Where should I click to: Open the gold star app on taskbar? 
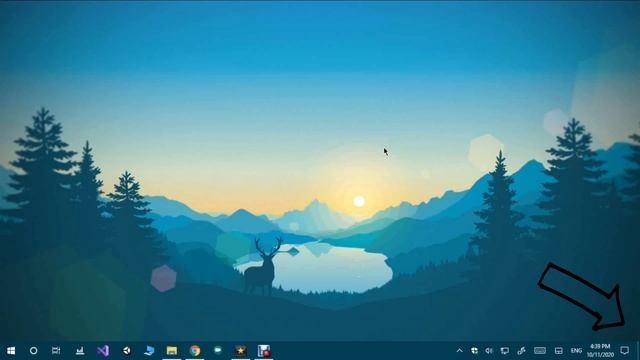click(x=241, y=351)
